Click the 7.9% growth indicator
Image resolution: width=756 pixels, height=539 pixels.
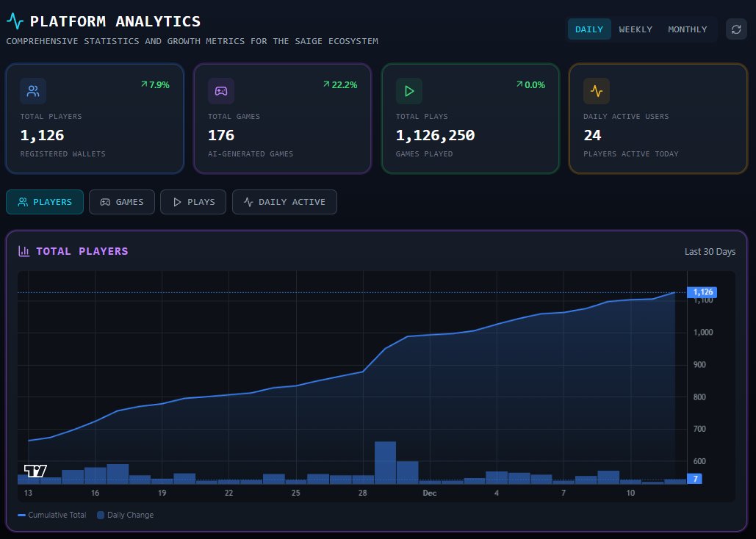[155, 85]
